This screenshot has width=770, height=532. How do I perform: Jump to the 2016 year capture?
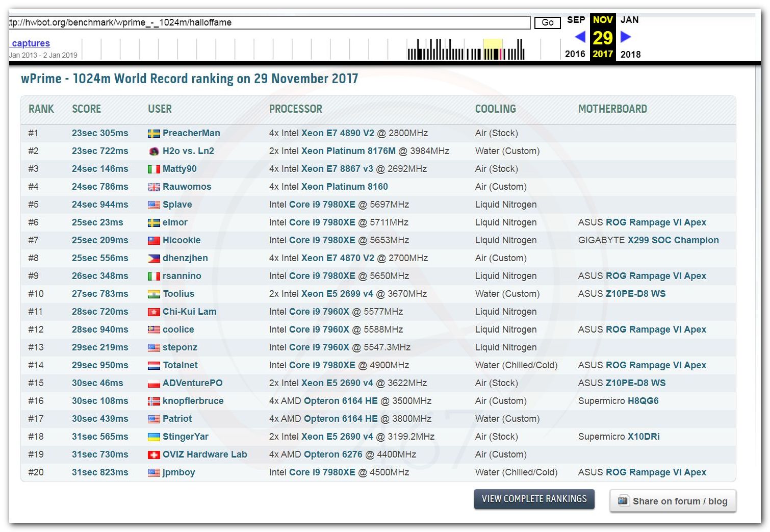coord(575,54)
